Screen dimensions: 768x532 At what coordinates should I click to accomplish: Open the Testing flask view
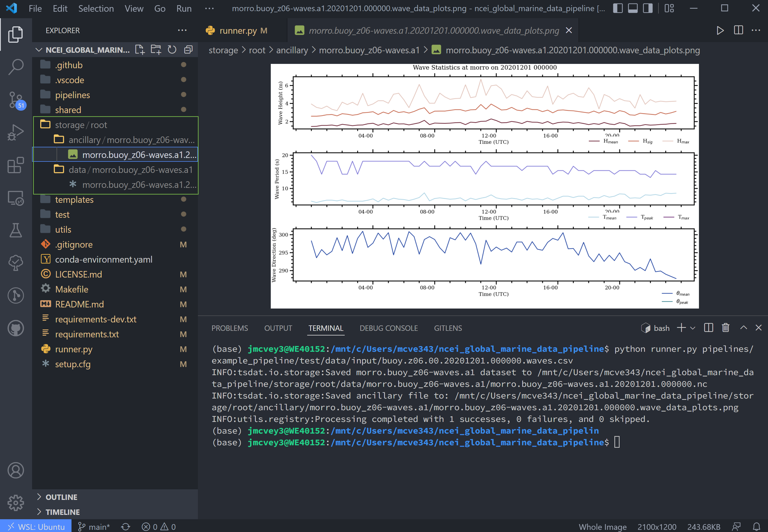[16, 230]
